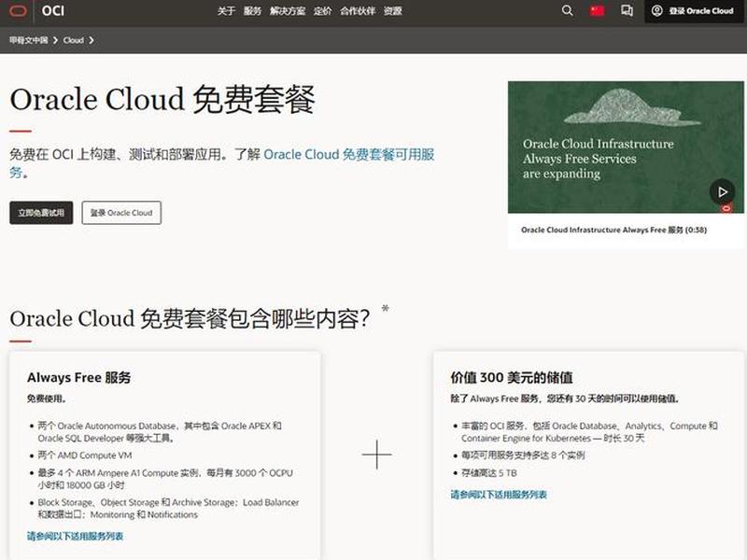
Task: Click the 价值 300 美元的储值 heading
Action: 511,377
